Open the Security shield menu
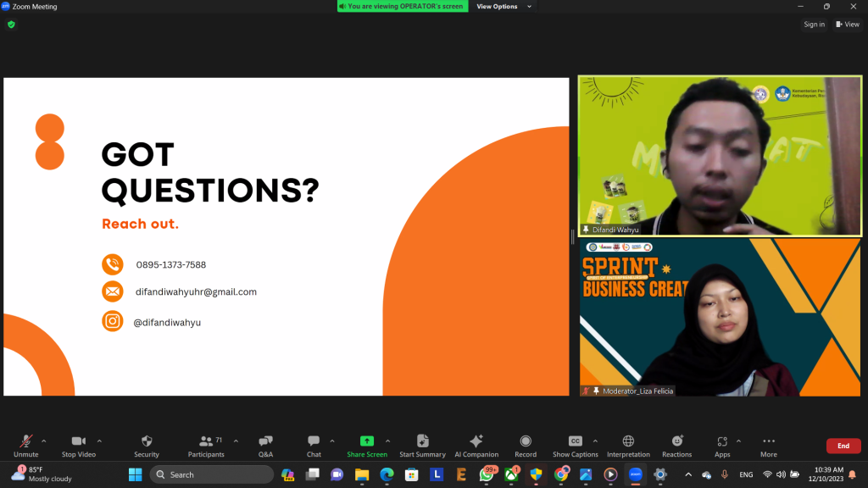 147,446
